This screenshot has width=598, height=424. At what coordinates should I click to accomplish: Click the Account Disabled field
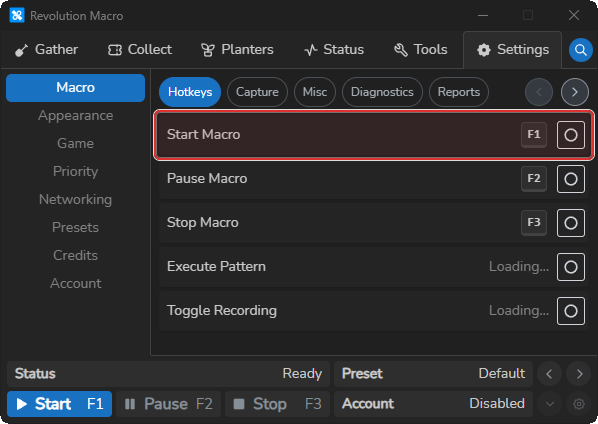433,404
